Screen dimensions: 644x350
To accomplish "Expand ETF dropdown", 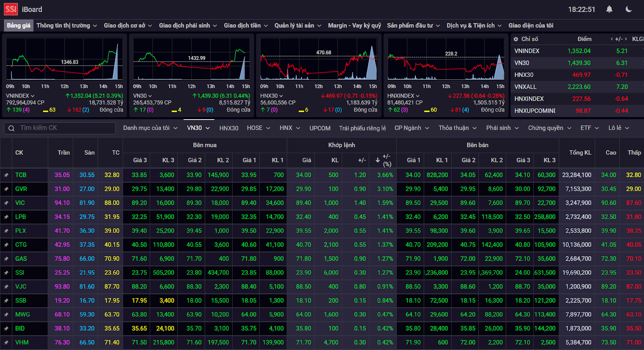I will pos(590,128).
